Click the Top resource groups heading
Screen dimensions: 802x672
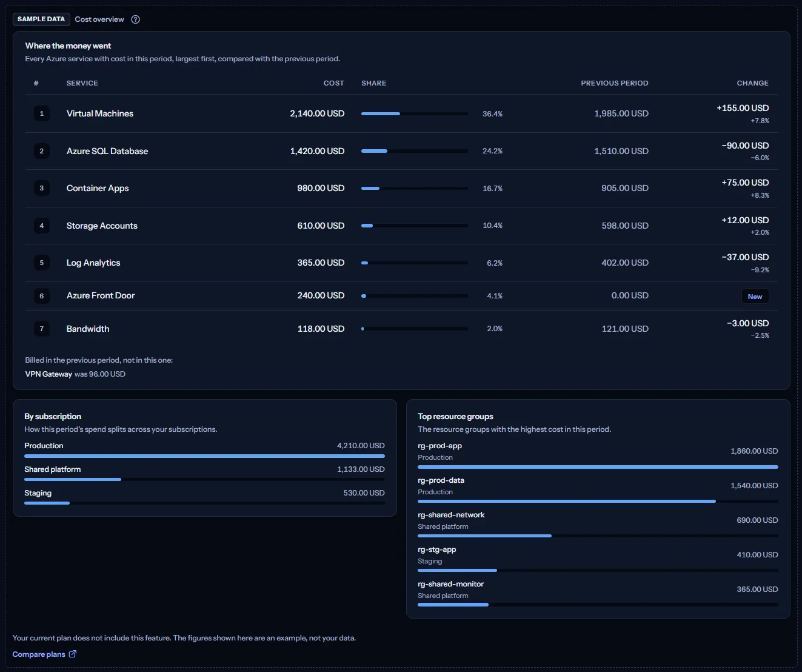coord(455,417)
